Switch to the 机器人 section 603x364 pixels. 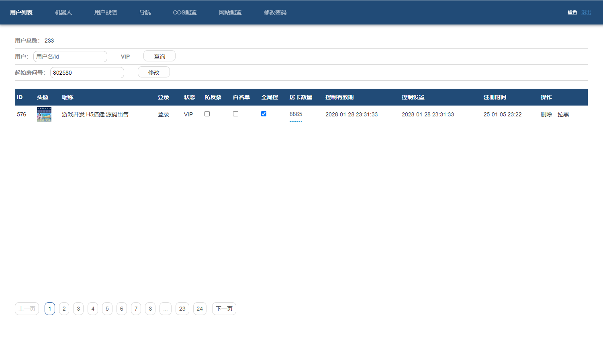[63, 12]
